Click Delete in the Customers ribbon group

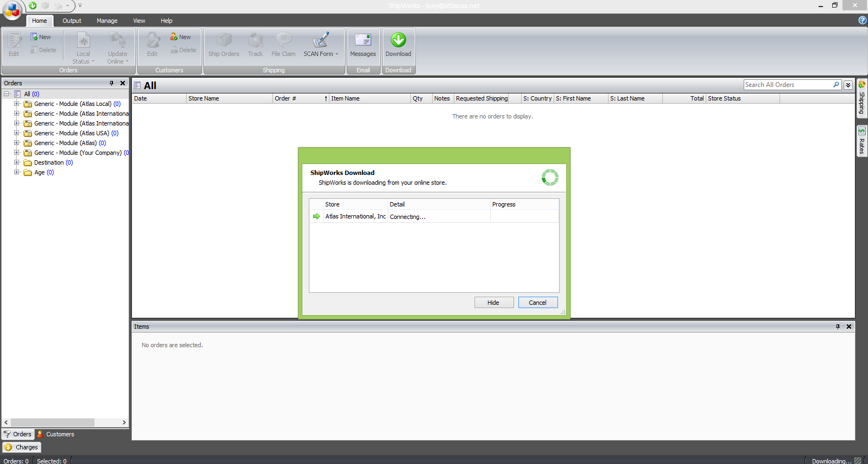click(183, 50)
